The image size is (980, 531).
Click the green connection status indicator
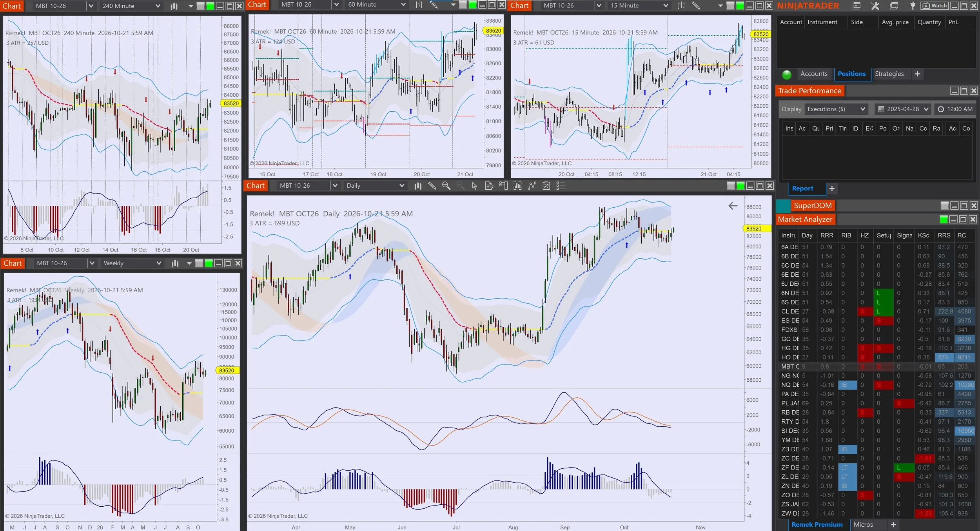point(786,74)
